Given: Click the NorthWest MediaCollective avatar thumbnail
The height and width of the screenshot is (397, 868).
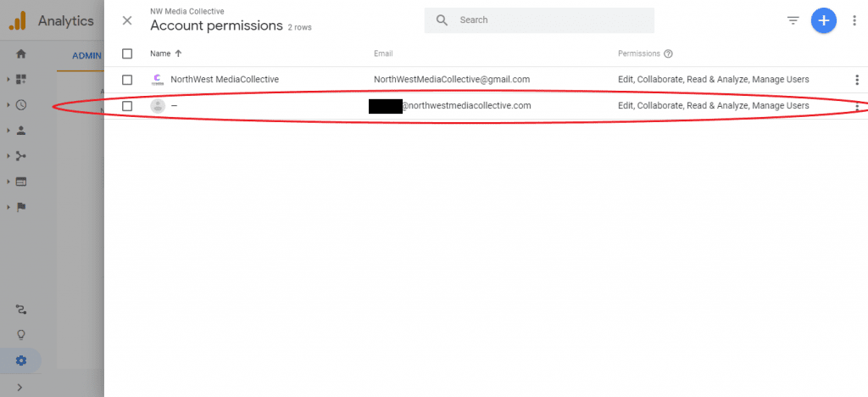Looking at the screenshot, I should [158, 80].
